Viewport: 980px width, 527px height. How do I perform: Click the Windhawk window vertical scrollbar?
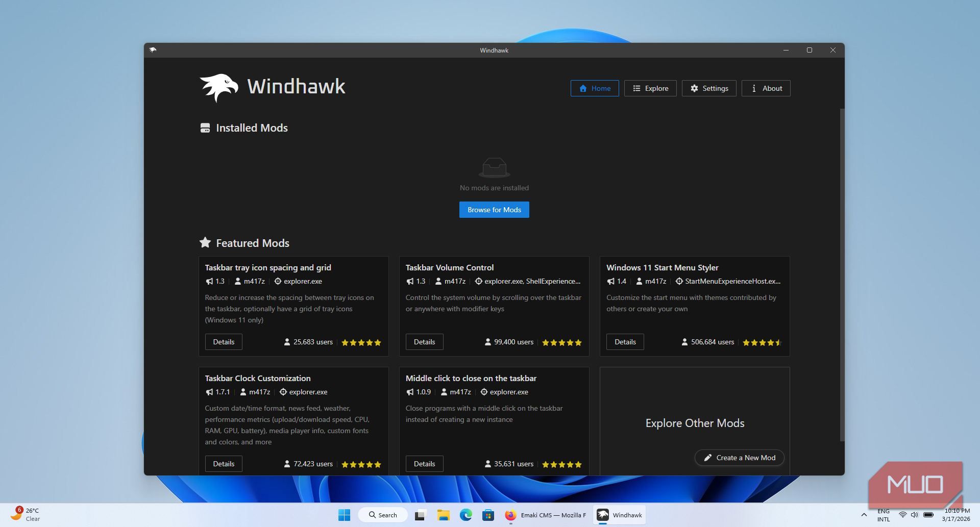842,274
